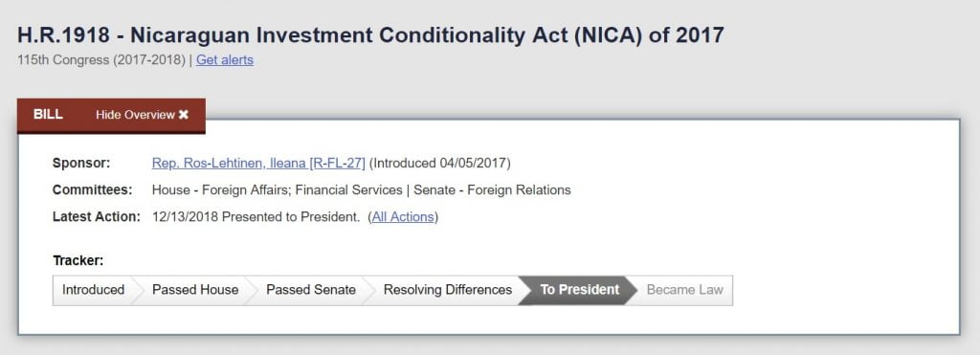Select the To President tracker step
The image size is (980, 355).
[x=579, y=290]
